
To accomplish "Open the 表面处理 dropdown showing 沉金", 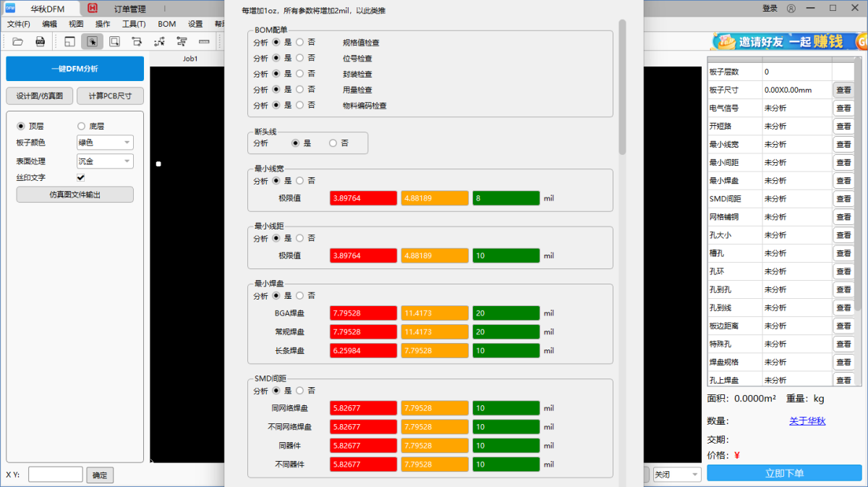I will (x=105, y=161).
